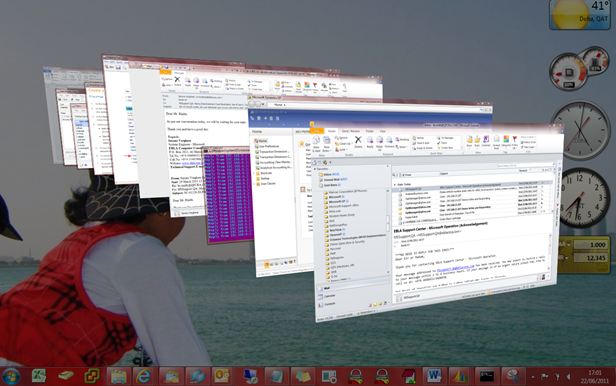Viewport: 616px width, 386px height.
Task: Select Inbox under Outlook Favorites
Action: coord(330,174)
